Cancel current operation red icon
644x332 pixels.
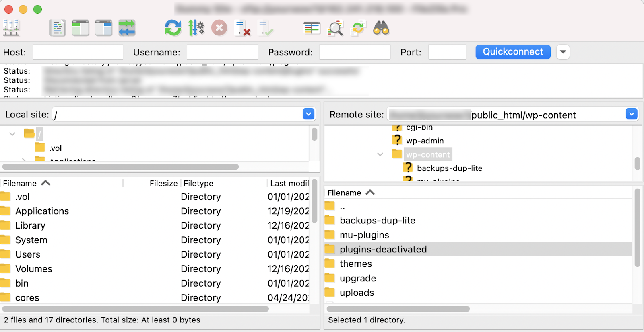tap(219, 28)
